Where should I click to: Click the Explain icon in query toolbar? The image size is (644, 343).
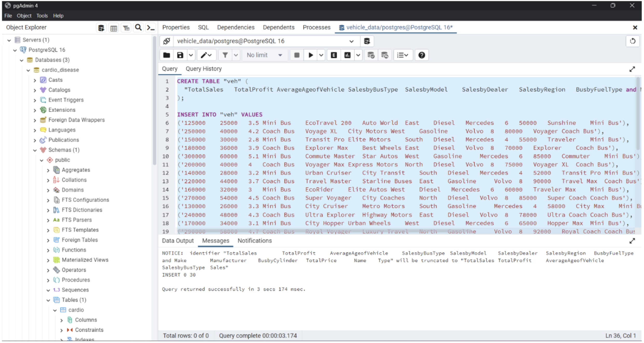pos(334,55)
